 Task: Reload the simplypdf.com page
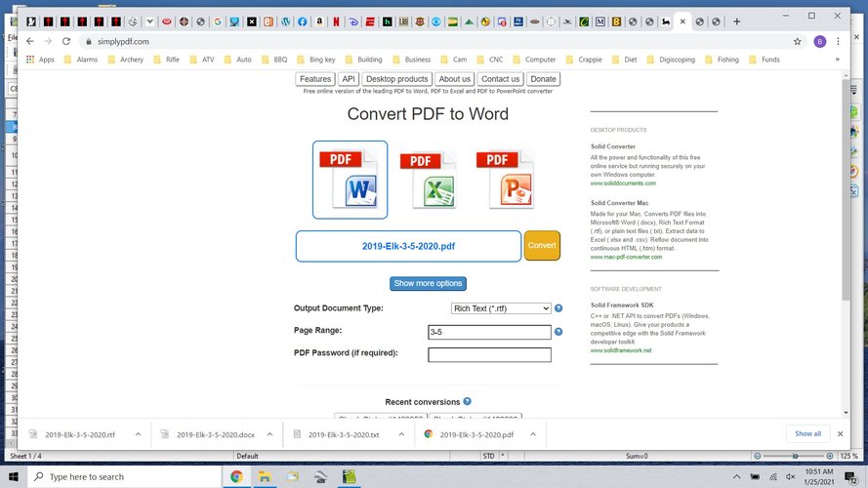[66, 42]
